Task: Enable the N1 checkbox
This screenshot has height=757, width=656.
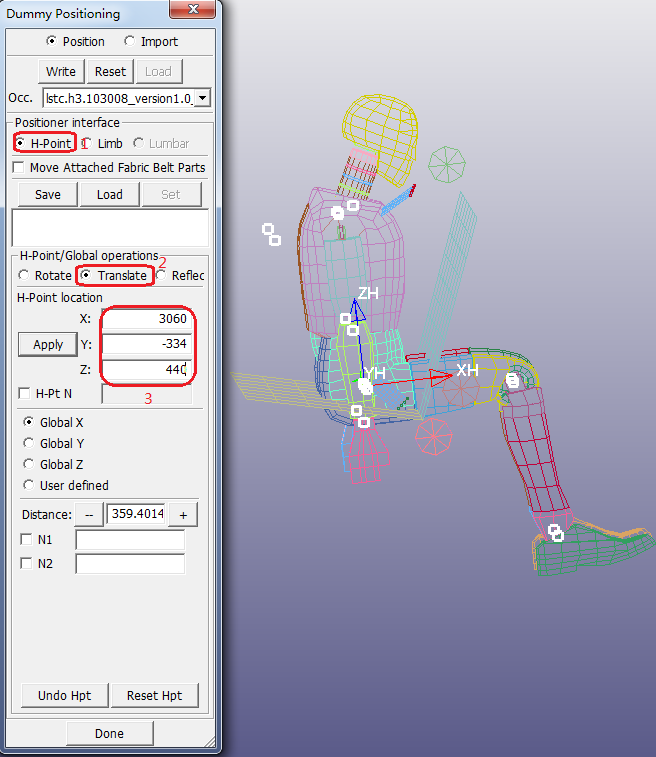Action: pos(27,539)
